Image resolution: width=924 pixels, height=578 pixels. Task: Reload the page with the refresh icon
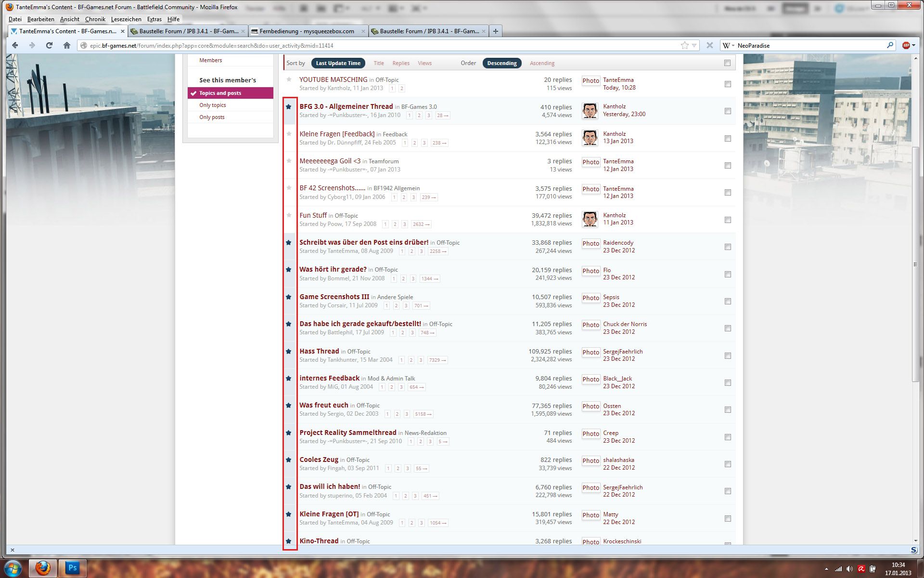click(x=49, y=45)
